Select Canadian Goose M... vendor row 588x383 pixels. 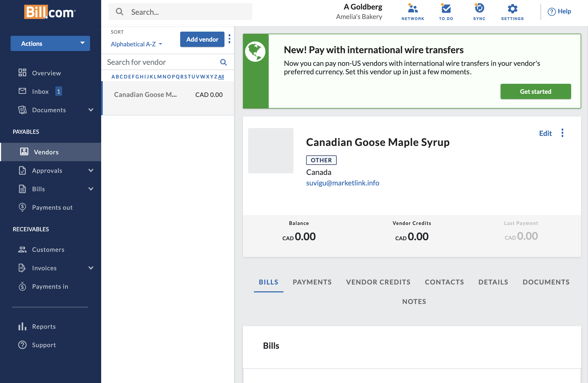coord(168,98)
